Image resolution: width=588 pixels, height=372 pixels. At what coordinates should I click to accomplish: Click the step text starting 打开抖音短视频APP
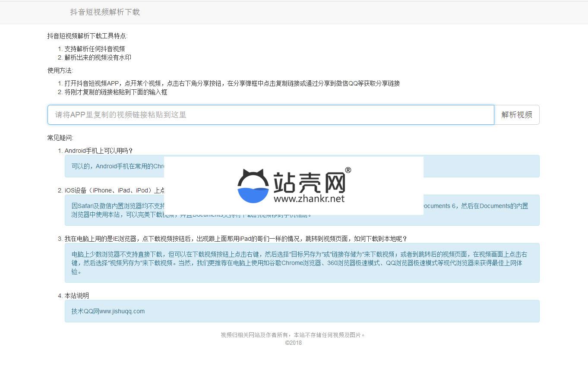click(x=232, y=83)
